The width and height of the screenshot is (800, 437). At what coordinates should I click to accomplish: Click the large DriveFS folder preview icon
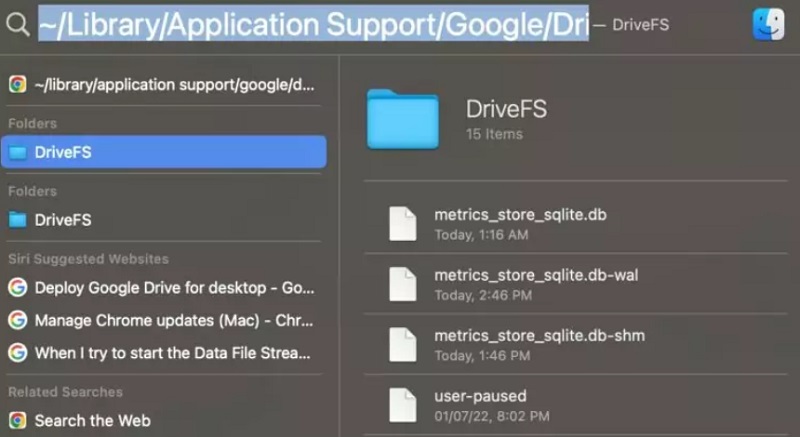(x=403, y=119)
